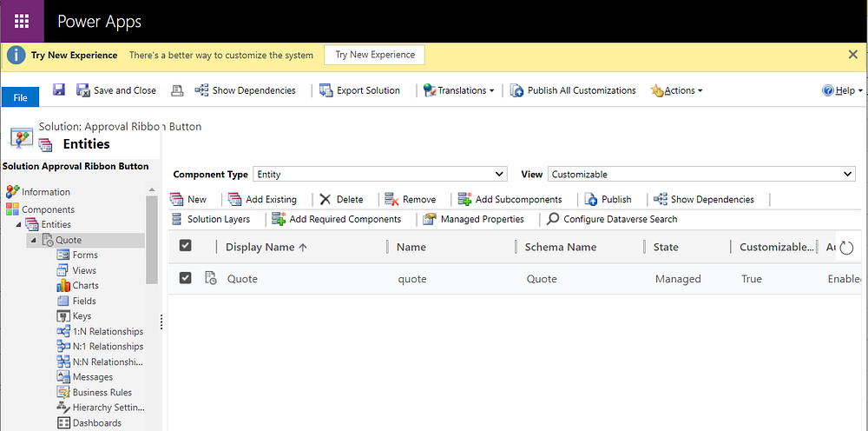Open the app launcher waffle icon
Screen dimensions: 868x431
[x=22, y=21]
